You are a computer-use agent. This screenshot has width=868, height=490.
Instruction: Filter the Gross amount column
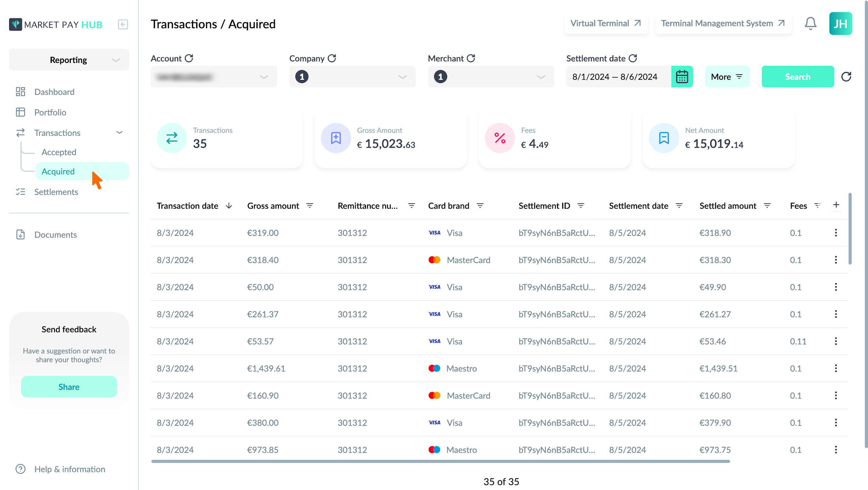click(x=310, y=206)
